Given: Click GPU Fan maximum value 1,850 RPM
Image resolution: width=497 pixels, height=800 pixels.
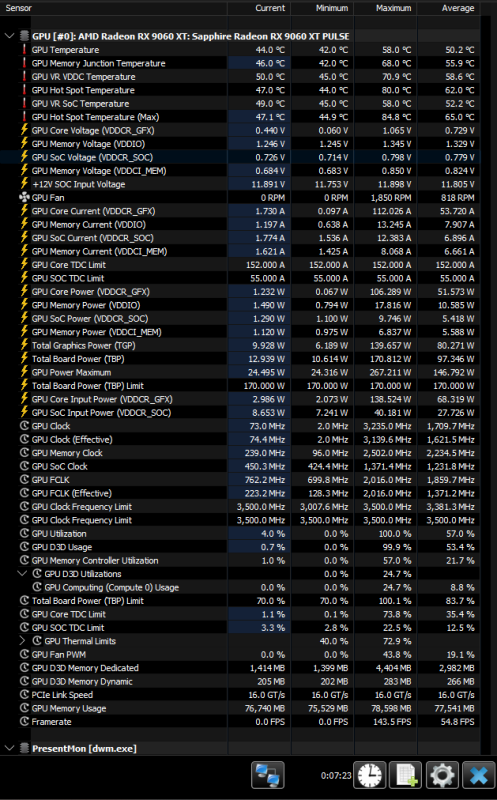Looking at the screenshot, I should tap(391, 197).
